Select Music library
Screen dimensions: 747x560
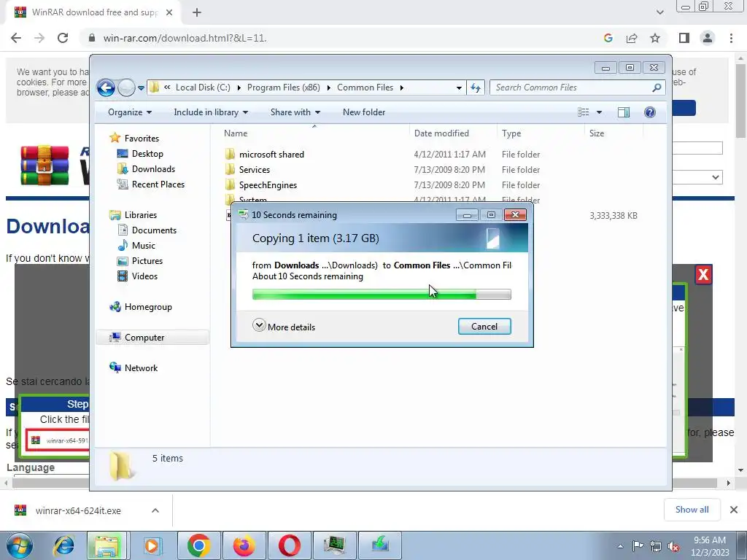144,246
